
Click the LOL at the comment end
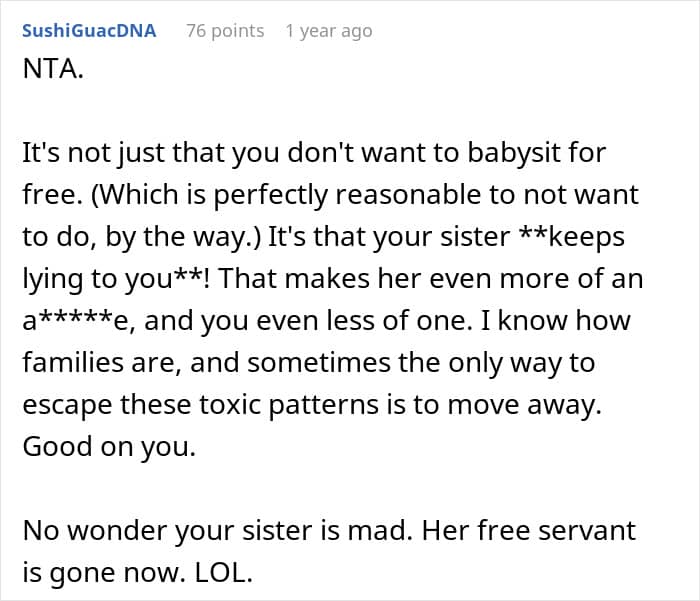tap(224, 573)
